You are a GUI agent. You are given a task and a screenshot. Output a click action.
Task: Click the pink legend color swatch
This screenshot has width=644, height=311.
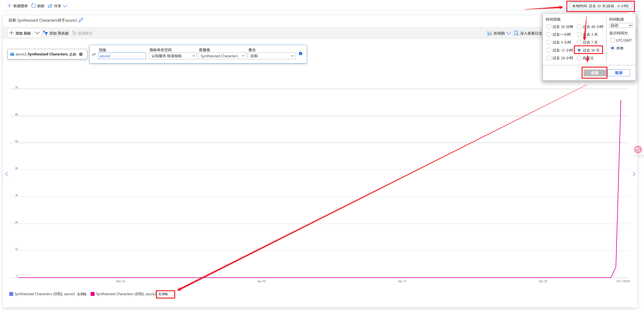pos(93,294)
